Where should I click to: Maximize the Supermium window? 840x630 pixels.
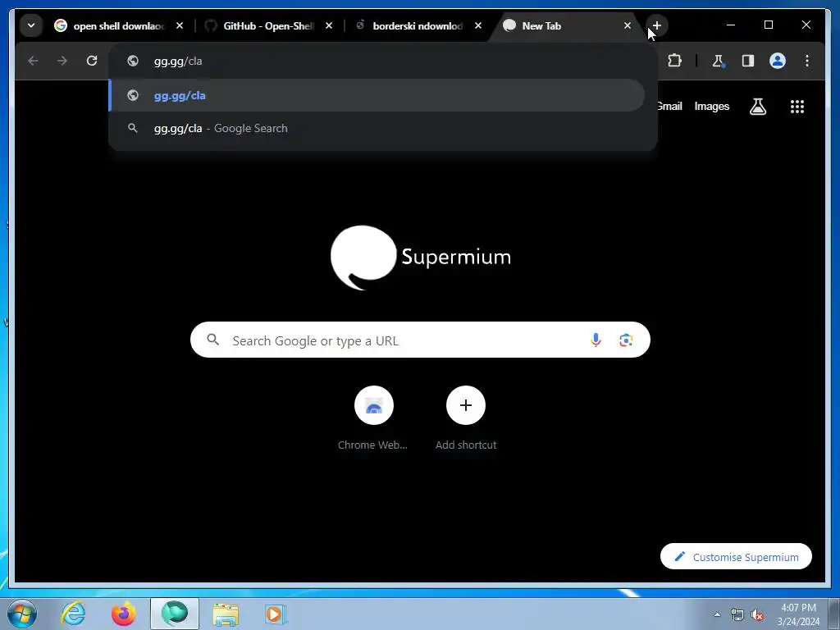(x=768, y=25)
